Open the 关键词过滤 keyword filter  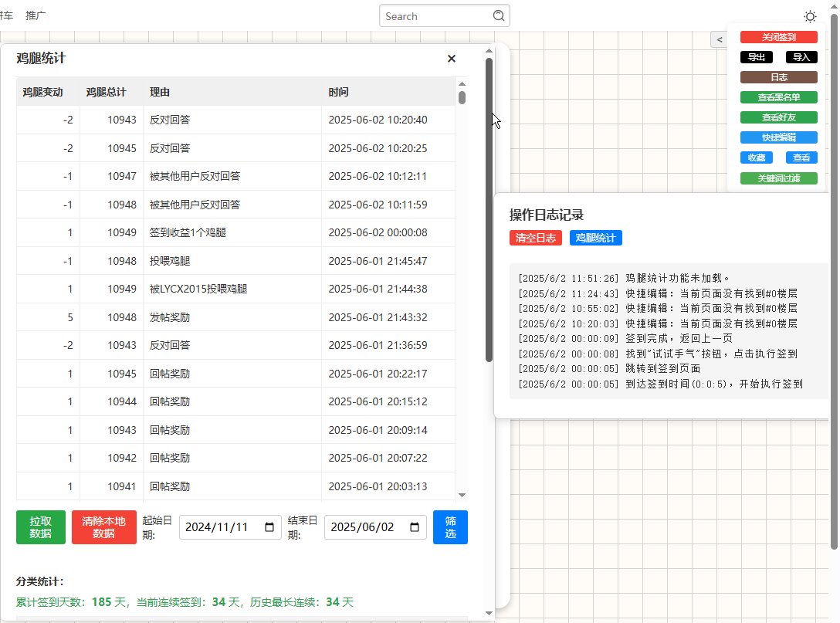[x=778, y=178]
